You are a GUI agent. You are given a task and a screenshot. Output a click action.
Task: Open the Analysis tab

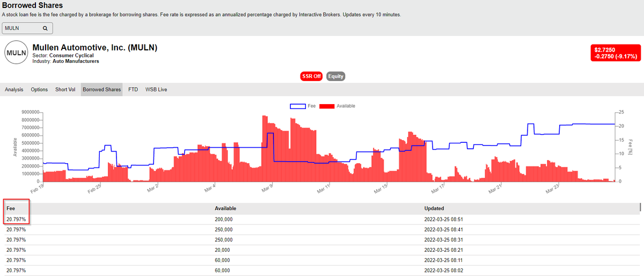click(x=14, y=90)
